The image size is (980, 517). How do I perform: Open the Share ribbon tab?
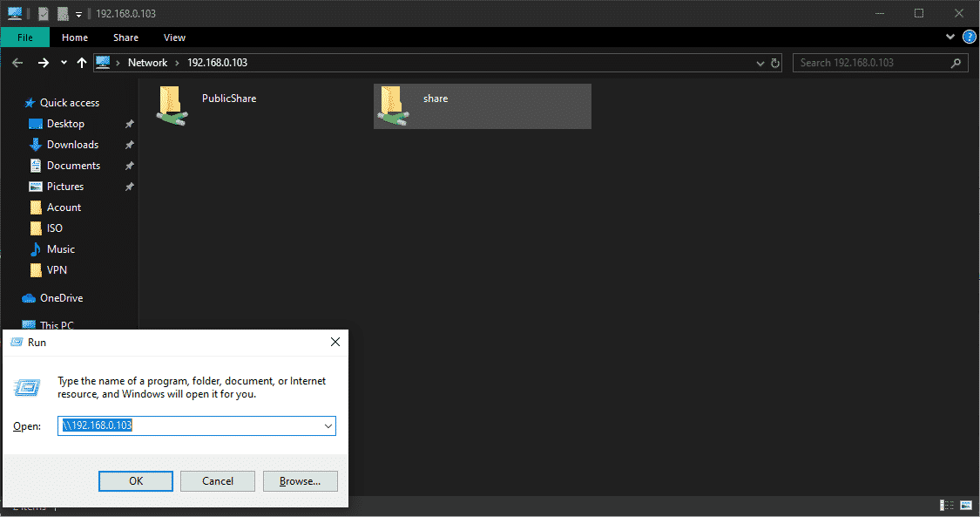click(125, 37)
